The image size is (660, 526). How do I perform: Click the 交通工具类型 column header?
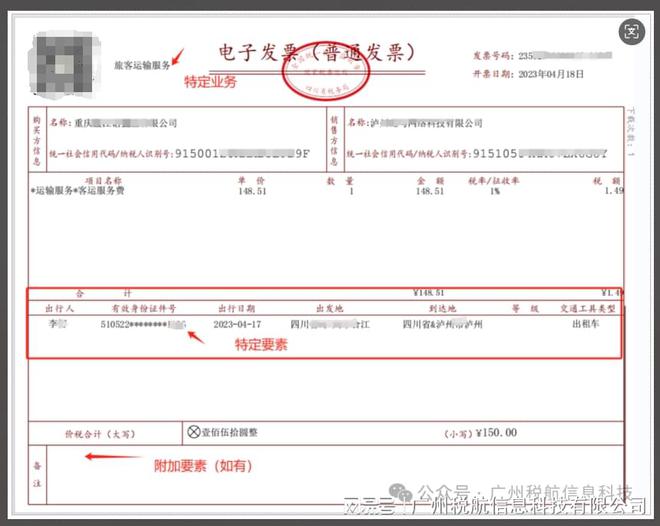[588, 308]
